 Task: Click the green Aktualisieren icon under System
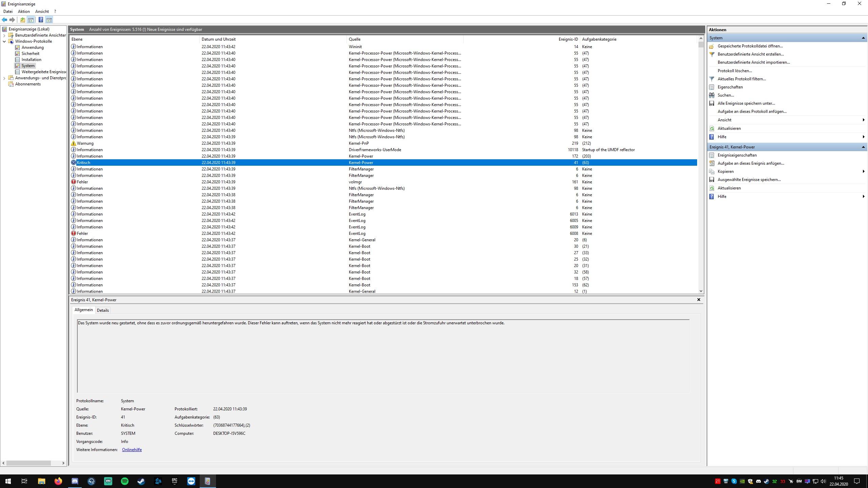coord(712,128)
